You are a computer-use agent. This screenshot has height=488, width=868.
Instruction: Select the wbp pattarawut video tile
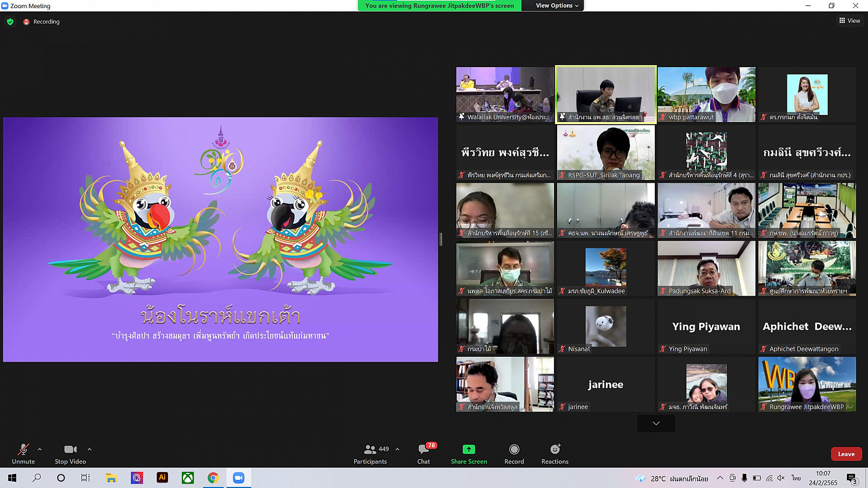coord(706,94)
